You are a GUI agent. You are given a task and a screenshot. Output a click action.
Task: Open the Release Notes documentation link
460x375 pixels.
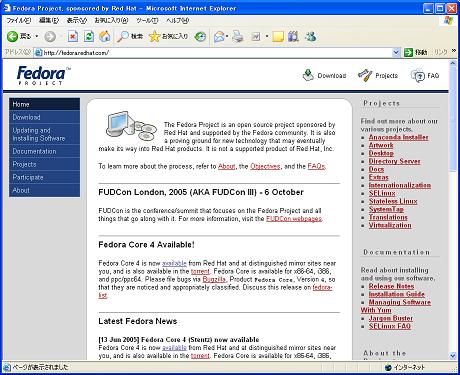click(x=391, y=286)
